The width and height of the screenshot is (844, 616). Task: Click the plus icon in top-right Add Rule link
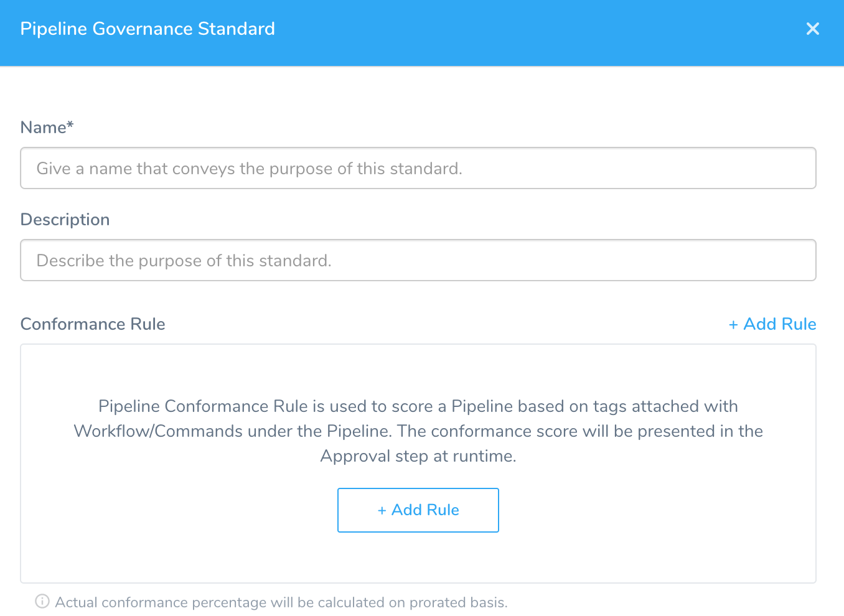(733, 325)
